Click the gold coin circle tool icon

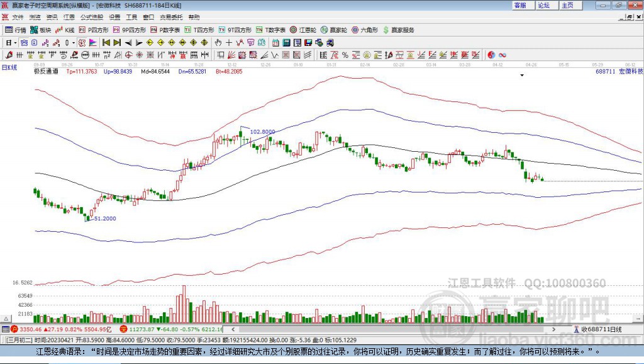(x=367, y=55)
